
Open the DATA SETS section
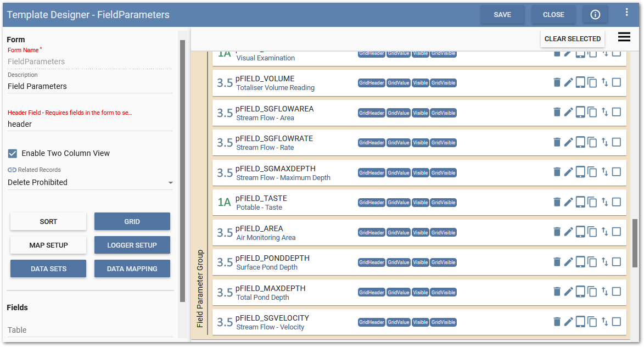[x=48, y=268]
